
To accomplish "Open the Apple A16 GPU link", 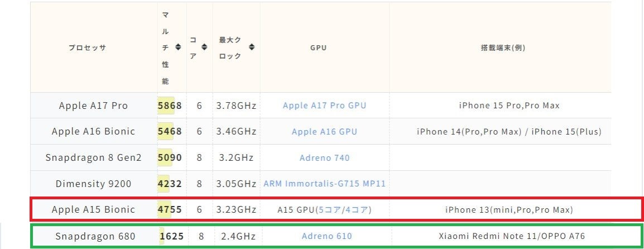I will (x=324, y=132).
